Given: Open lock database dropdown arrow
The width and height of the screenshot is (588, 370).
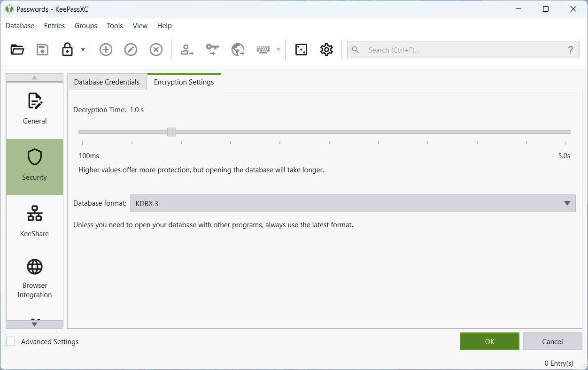Looking at the screenshot, I should pos(83,50).
